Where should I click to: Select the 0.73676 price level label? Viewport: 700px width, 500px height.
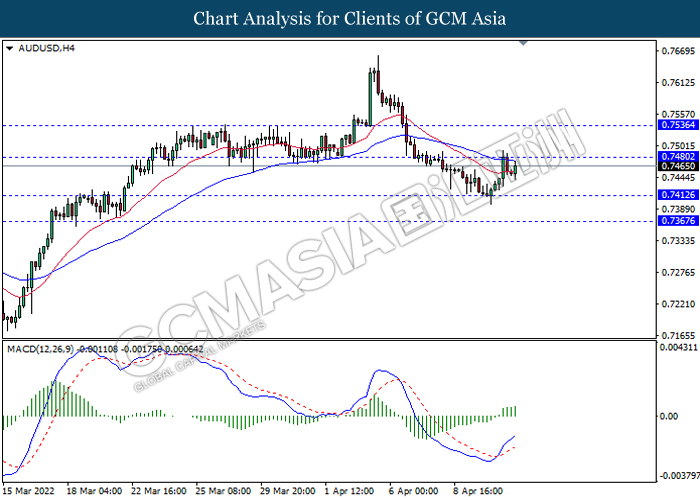tap(678, 221)
